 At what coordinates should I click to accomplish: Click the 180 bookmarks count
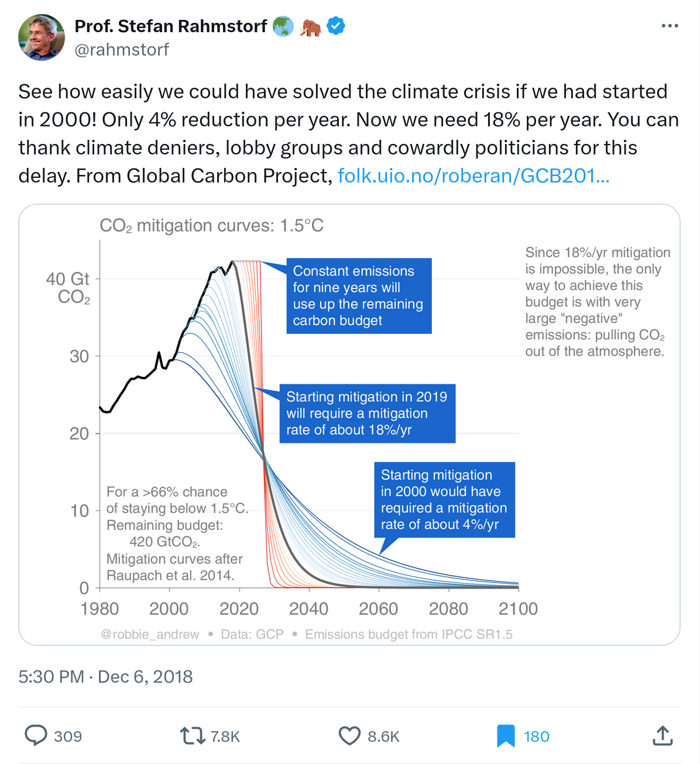[536, 736]
